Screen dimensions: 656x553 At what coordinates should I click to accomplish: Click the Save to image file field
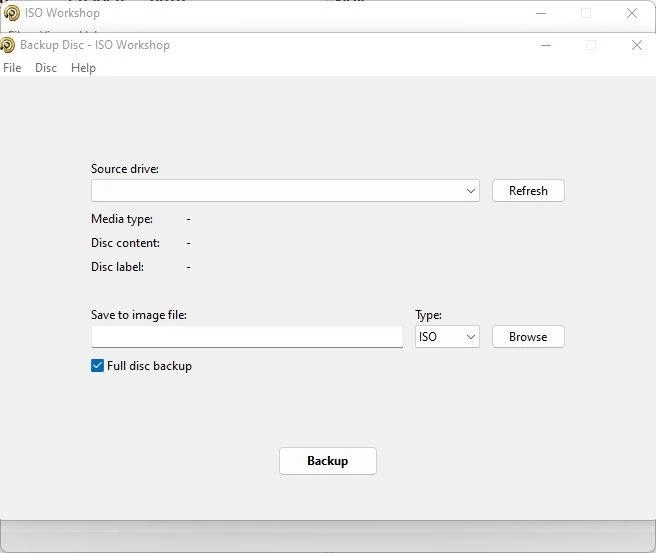[247, 337]
